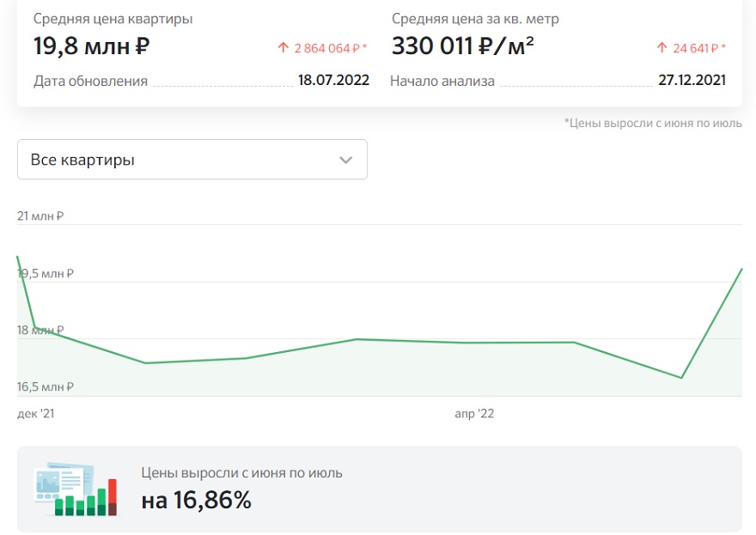
Task: Click the tall red bar in the illustration
Action: (113, 497)
